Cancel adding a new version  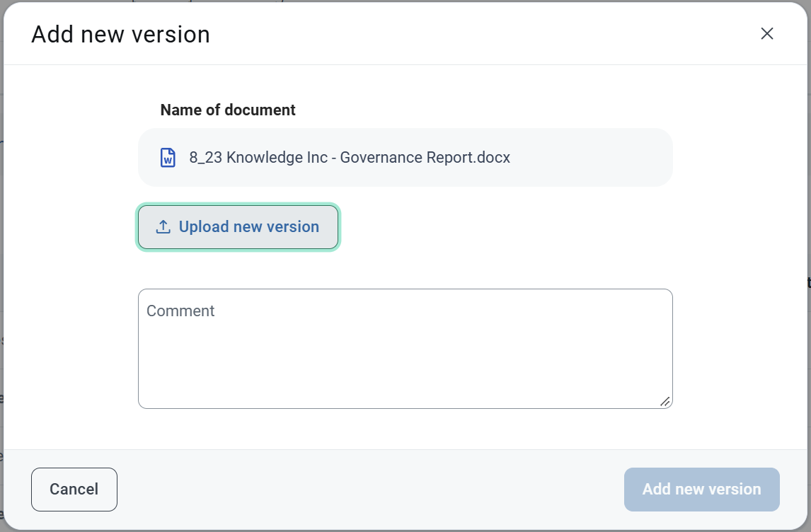pyautogui.click(x=74, y=489)
